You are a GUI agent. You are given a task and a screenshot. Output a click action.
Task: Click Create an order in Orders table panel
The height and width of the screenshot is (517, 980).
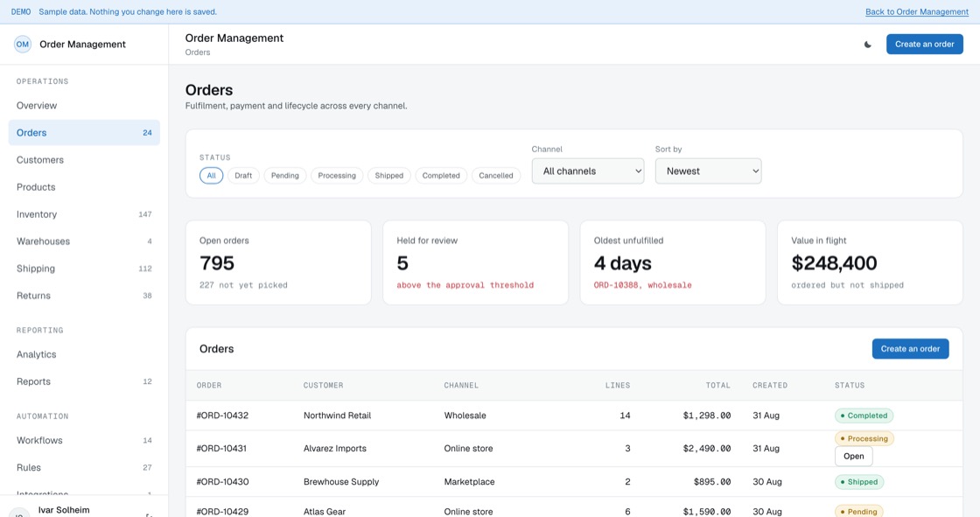910,349
